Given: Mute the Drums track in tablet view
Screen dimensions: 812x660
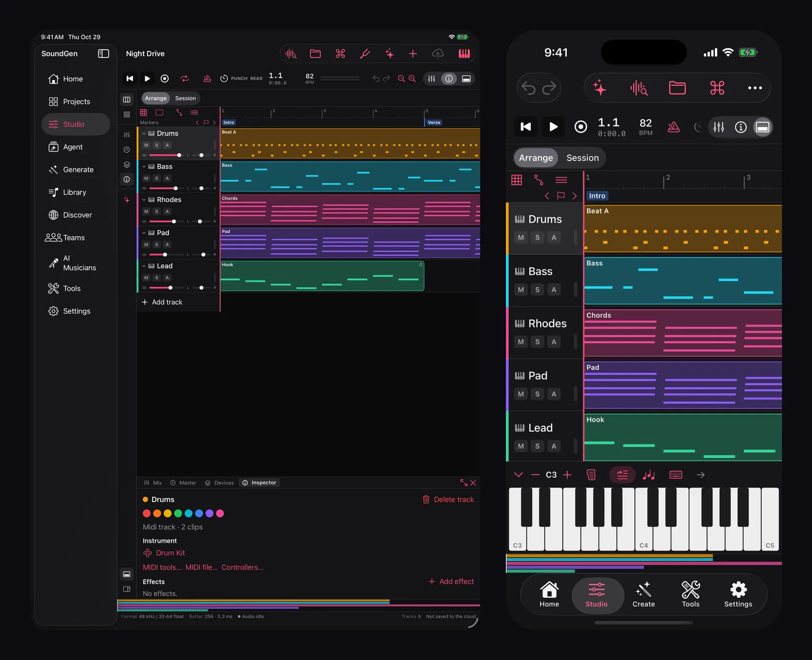Looking at the screenshot, I should pos(146,145).
